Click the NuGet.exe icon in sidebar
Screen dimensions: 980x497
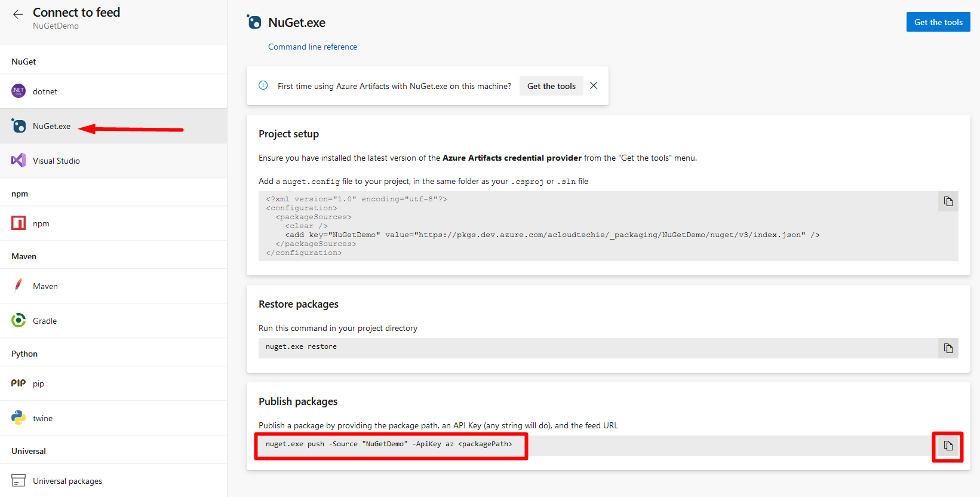coord(19,125)
